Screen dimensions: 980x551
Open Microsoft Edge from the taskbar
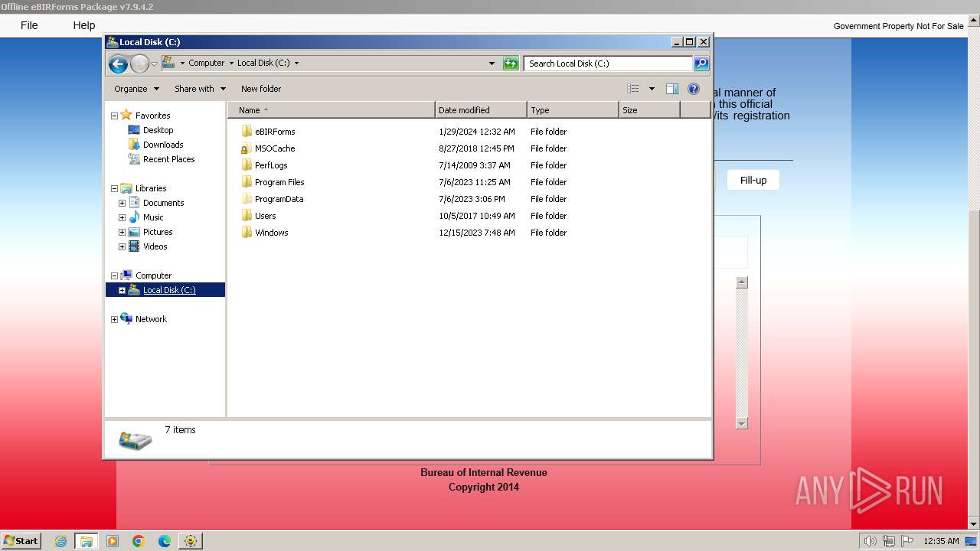165,541
